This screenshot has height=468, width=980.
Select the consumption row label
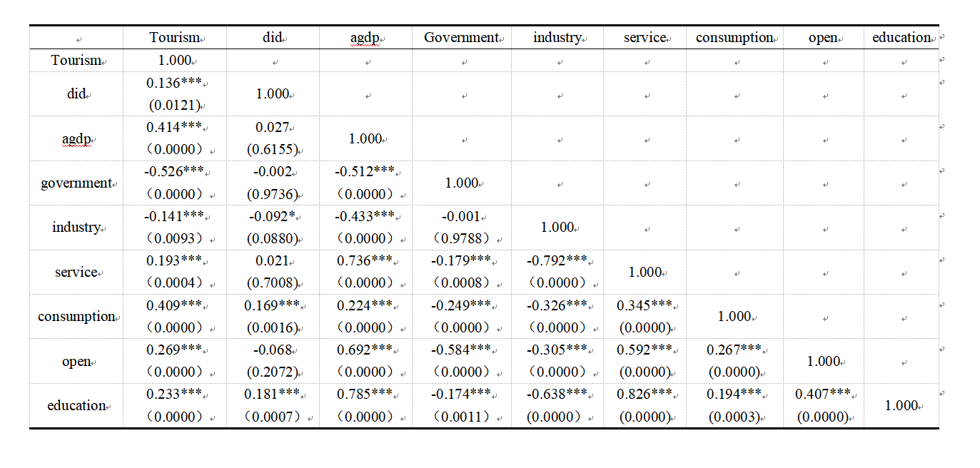pyautogui.click(x=76, y=317)
